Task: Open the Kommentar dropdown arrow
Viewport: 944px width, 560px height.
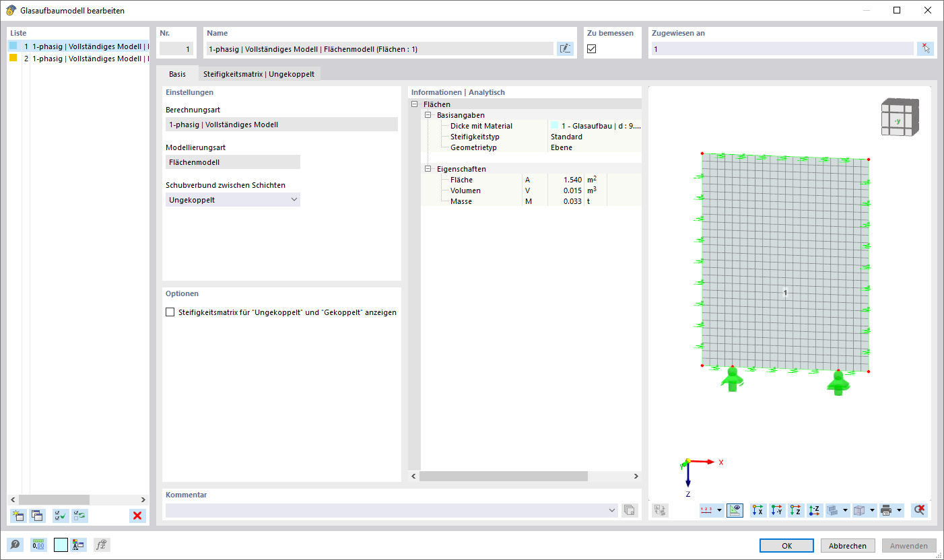Action: (x=612, y=510)
